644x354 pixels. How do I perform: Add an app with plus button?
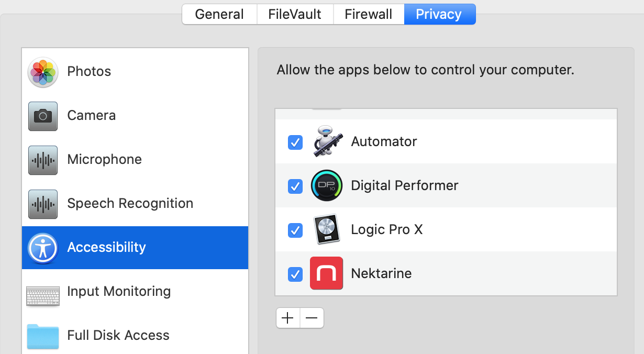click(x=288, y=318)
